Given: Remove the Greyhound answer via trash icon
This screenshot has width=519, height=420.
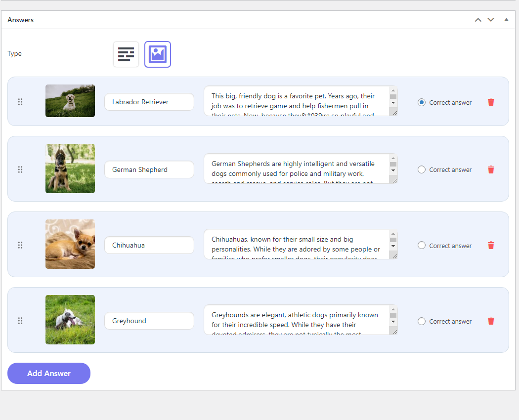Looking at the screenshot, I should point(491,321).
